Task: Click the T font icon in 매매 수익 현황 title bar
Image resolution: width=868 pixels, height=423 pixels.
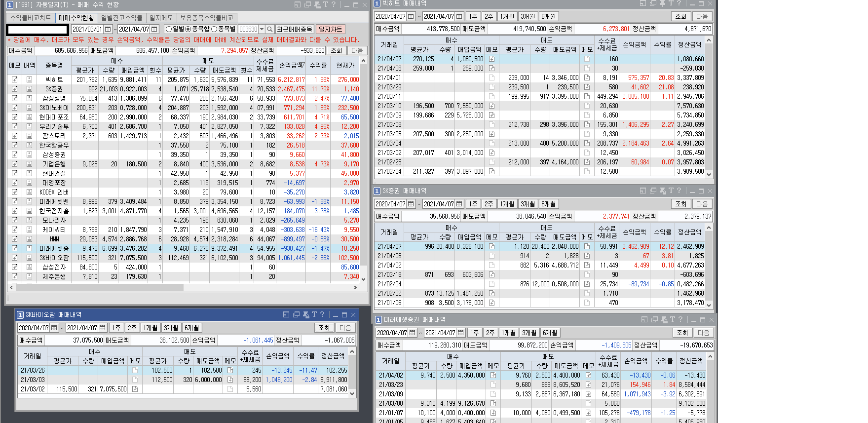Action: pos(325,4)
